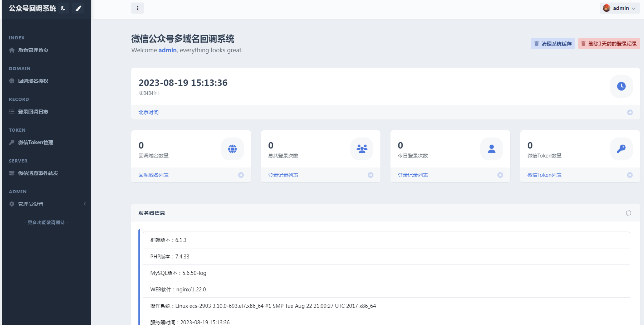
Task: Open 回调域名列表 link
Action: click(x=153, y=175)
